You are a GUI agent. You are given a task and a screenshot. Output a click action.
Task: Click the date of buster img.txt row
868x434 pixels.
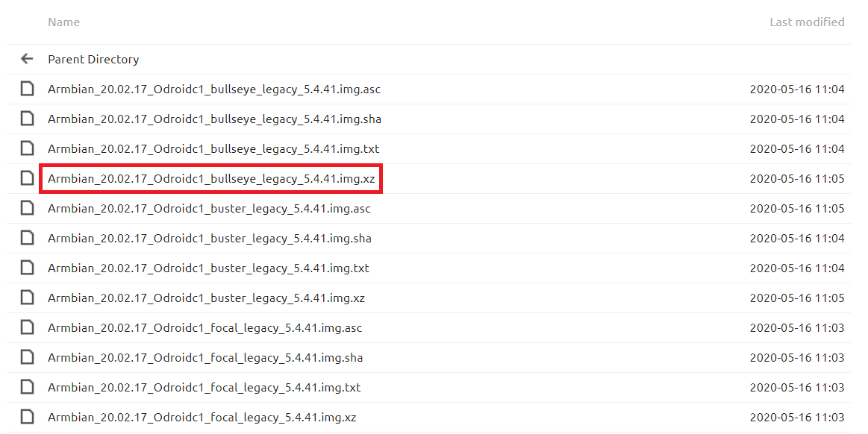(x=797, y=268)
